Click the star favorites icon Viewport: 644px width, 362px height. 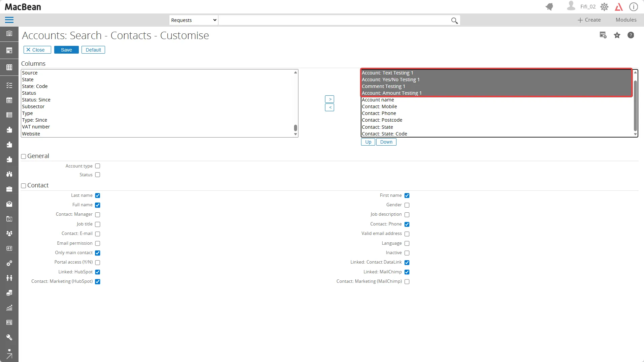coord(617,35)
